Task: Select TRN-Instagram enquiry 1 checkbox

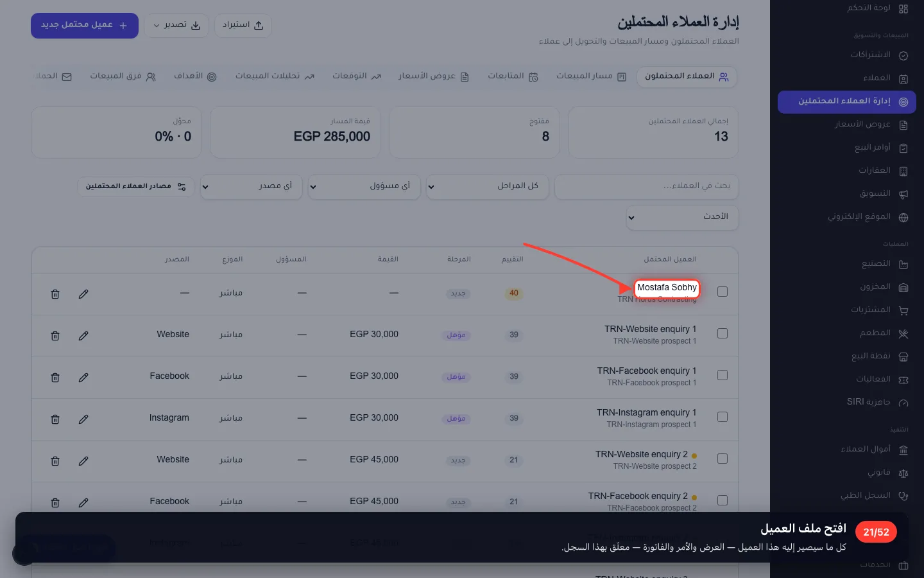Action: (723, 417)
